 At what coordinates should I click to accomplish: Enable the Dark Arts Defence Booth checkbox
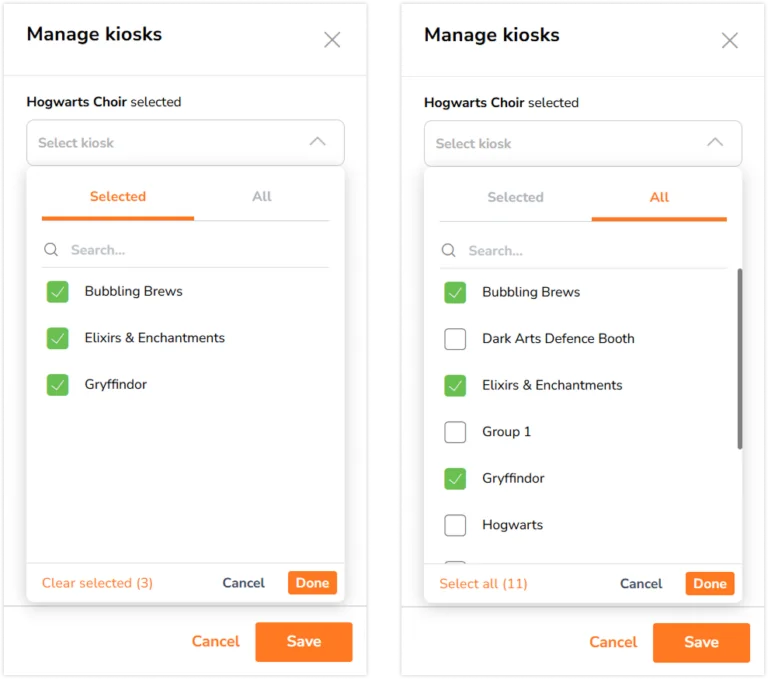coord(455,339)
